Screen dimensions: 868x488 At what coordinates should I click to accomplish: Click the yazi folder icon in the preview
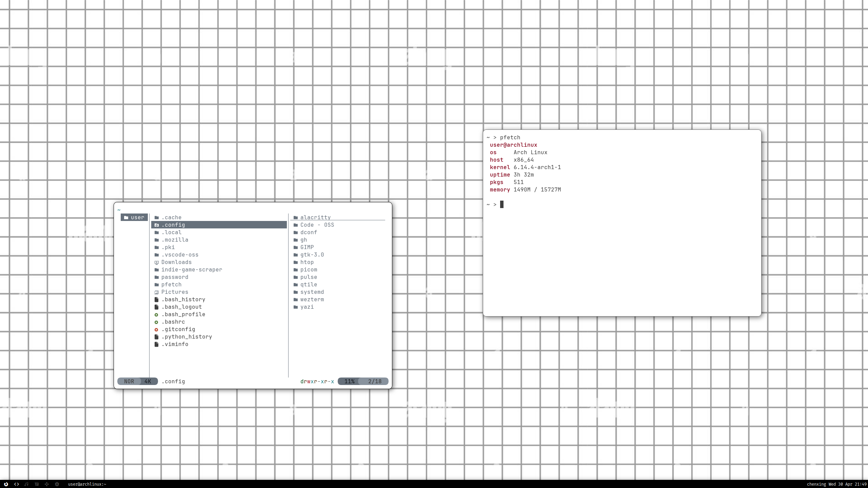(x=296, y=307)
